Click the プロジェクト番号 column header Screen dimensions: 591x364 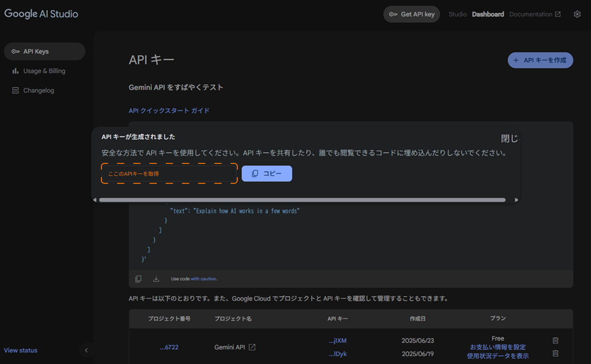169,319
